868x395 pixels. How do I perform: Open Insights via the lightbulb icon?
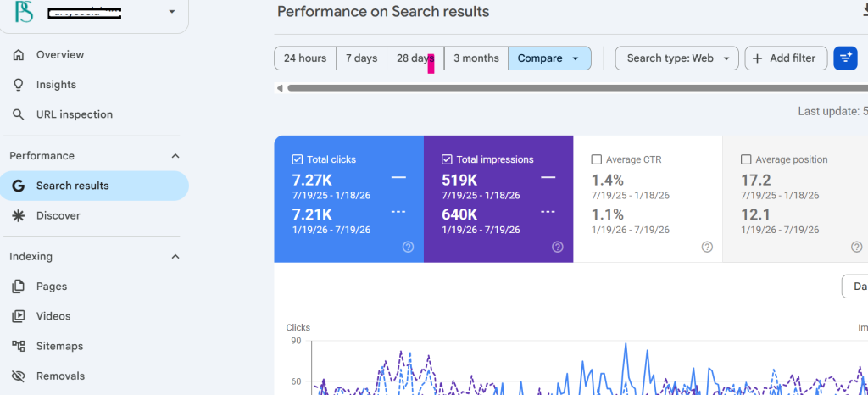pyautogui.click(x=19, y=85)
